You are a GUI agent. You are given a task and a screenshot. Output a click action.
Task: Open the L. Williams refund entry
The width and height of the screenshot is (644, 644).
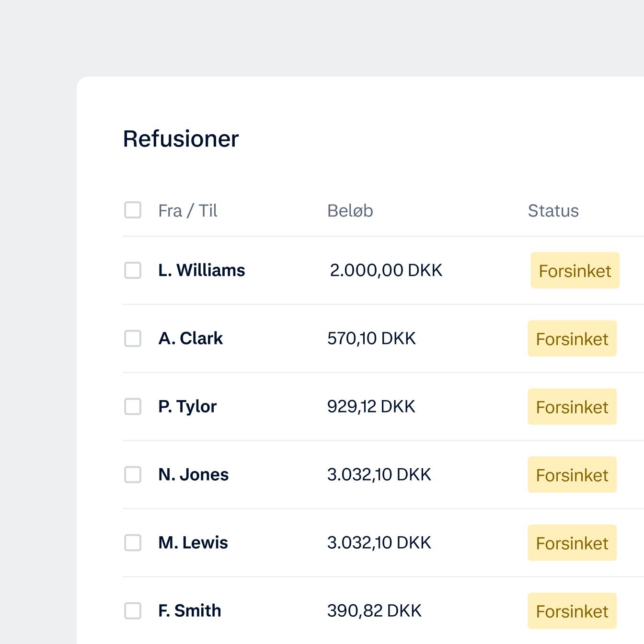(201, 270)
